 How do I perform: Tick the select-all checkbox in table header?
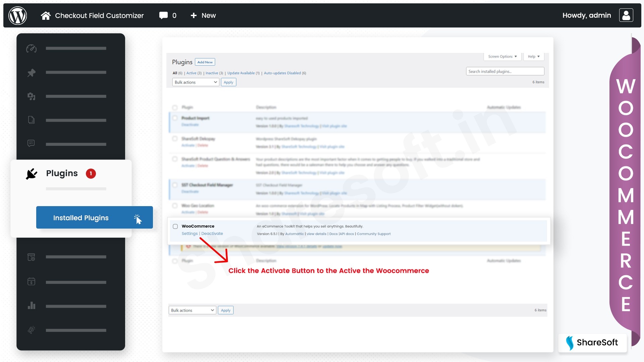[175, 107]
